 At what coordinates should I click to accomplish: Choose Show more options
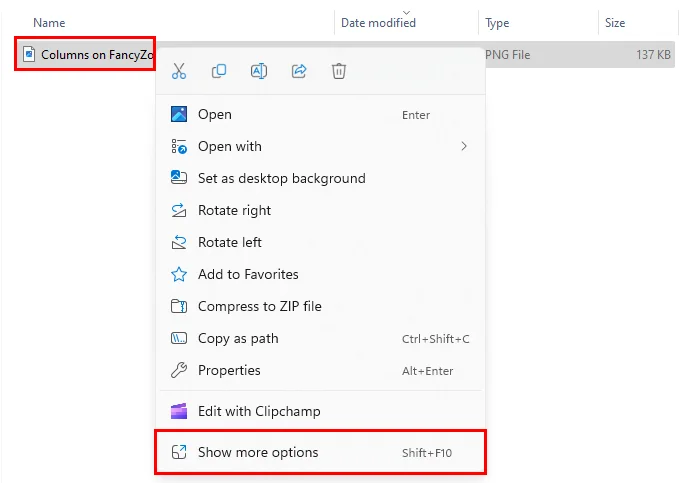coord(258,453)
